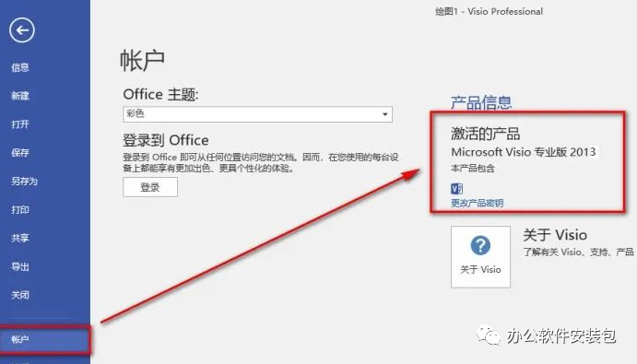Click the 绘图1 - Visio Professional title
637x364 pixels.
(490, 11)
